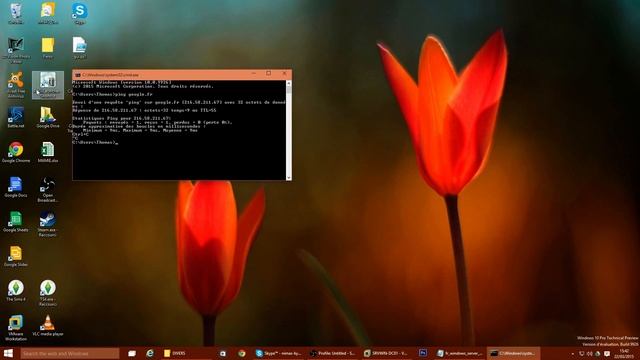Open the Google Docs desktop shortcut

(x=16, y=187)
